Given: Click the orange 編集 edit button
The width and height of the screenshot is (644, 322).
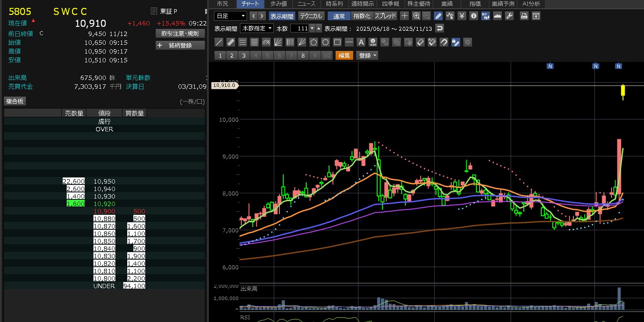Looking at the screenshot, I should 344,55.
